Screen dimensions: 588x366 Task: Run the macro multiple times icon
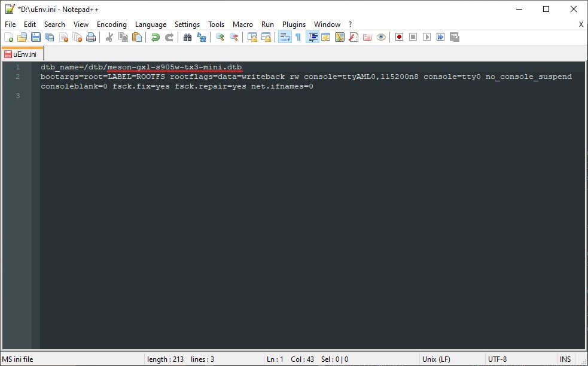pos(441,37)
